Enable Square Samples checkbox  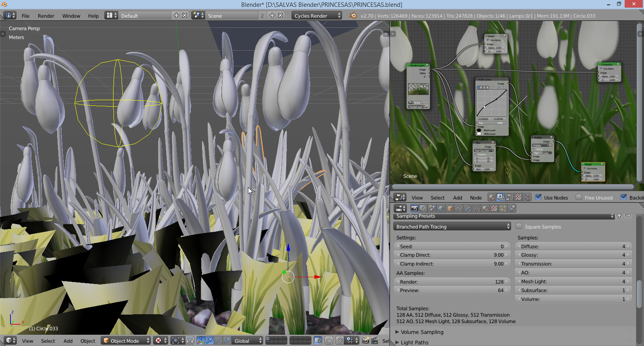coord(519,227)
